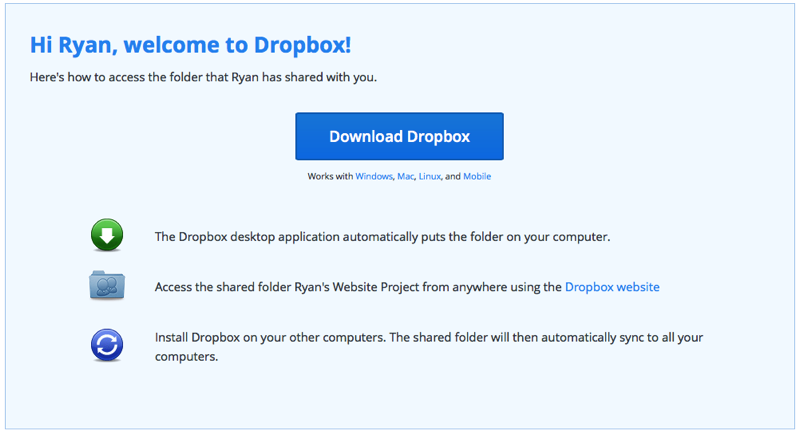Click the 'The Dropbox desktop application automatically' sentence
The image size is (800, 434).
pyautogui.click(x=382, y=237)
